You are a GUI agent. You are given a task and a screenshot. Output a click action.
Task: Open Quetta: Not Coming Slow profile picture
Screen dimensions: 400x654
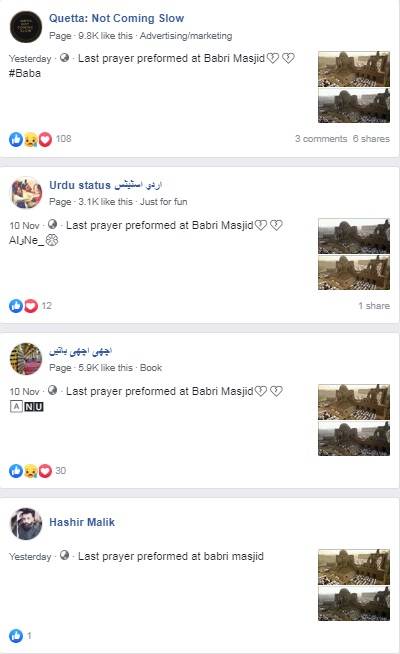pos(26,27)
